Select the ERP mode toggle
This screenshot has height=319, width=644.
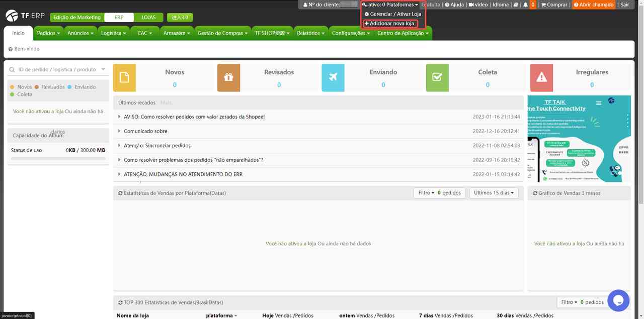pos(119,17)
